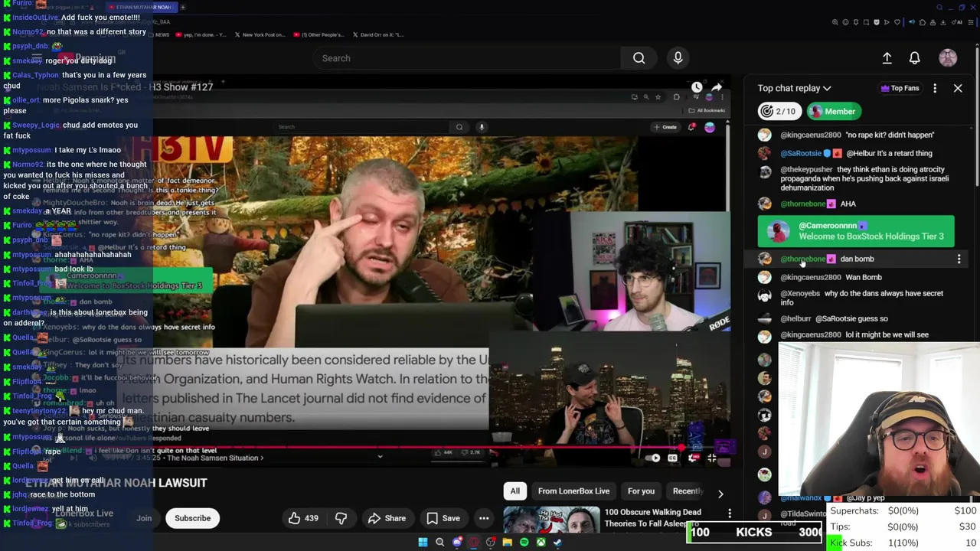Click browser toolbar send arrow icon
The image size is (980, 551).
(887, 22)
